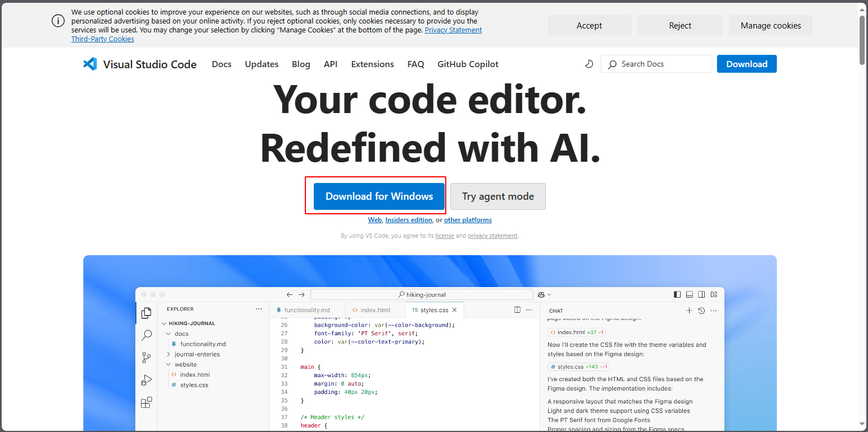Screen dimensions: 868x432
Task: Toggle the primary side bar layout icon
Action: click(x=677, y=294)
